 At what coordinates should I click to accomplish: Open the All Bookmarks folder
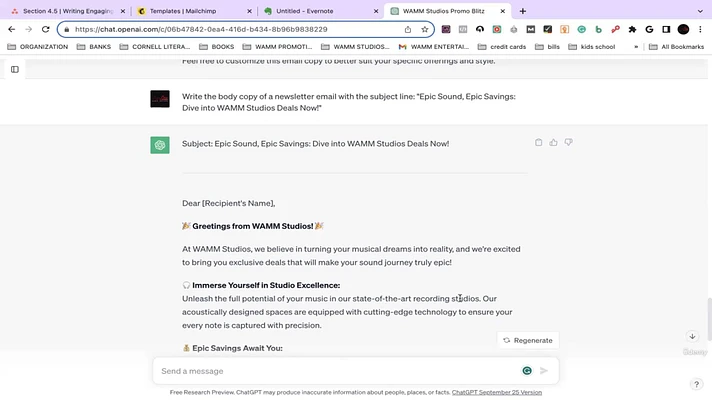pyautogui.click(x=677, y=47)
